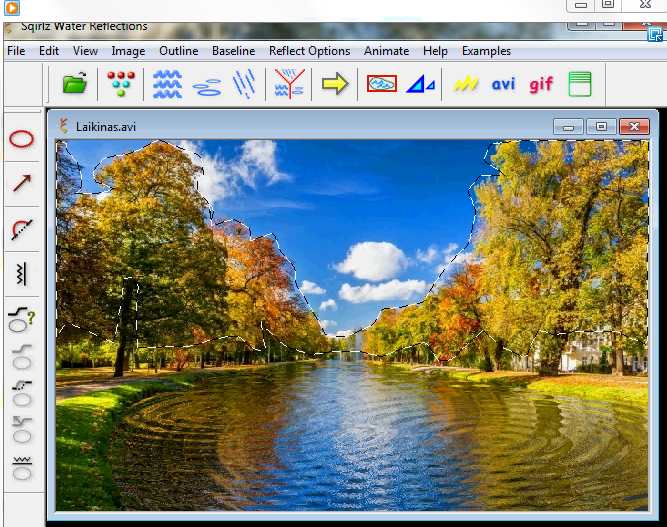Click the colored dots icon in toolbar
This screenshot has width=667, height=527.
point(121,84)
